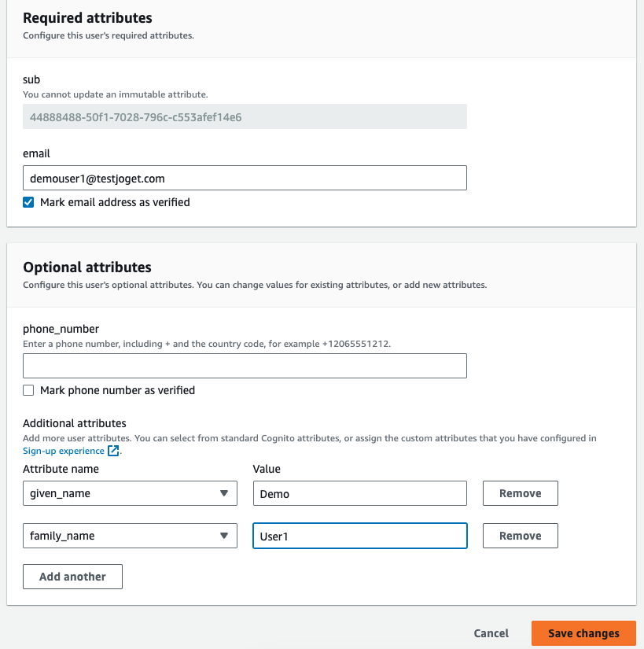Click the "Mark email address as verified" label text
644x649 pixels.
pyautogui.click(x=115, y=202)
